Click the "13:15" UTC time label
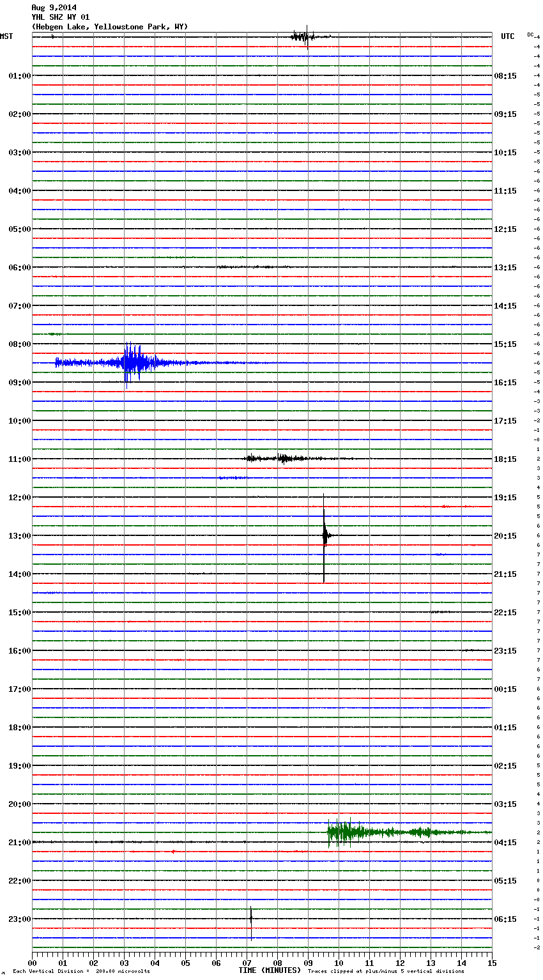Screen dimensions: 543x980 [x=505, y=267]
